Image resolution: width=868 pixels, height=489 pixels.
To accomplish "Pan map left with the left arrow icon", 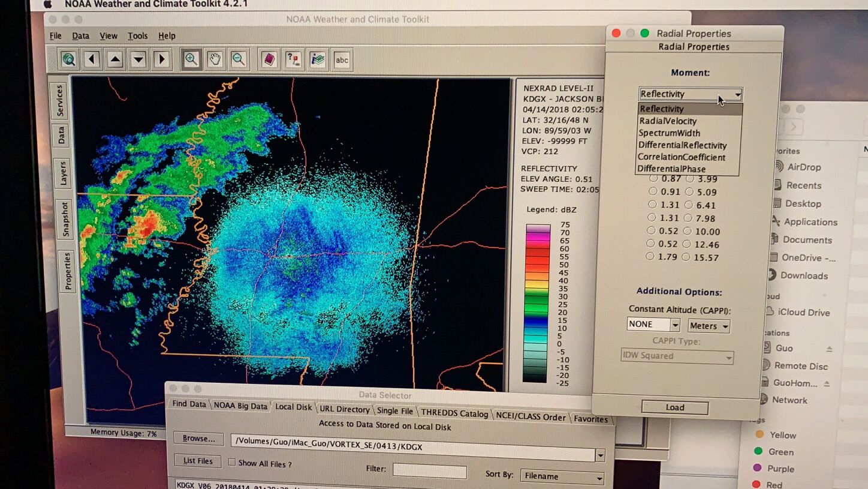I will point(92,59).
